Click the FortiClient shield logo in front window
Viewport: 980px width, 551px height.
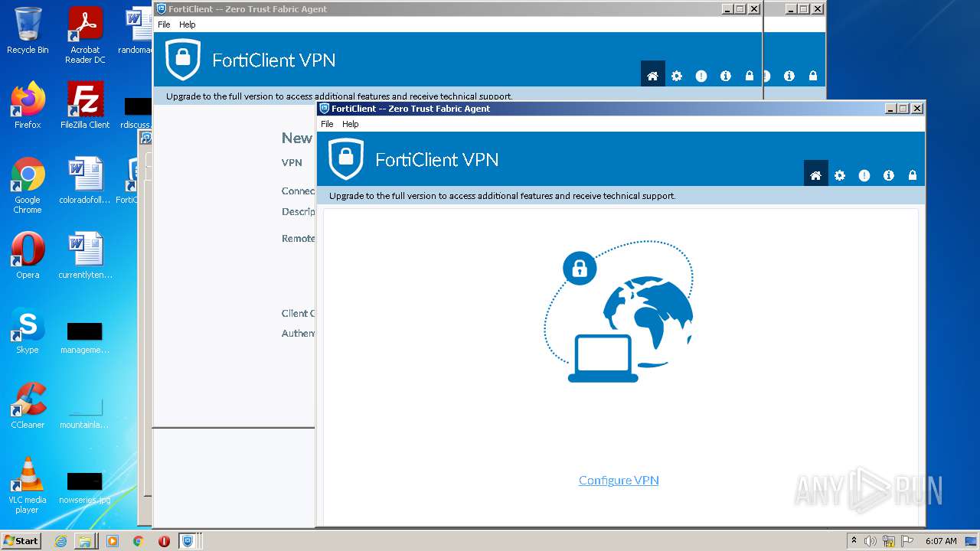[x=345, y=158]
